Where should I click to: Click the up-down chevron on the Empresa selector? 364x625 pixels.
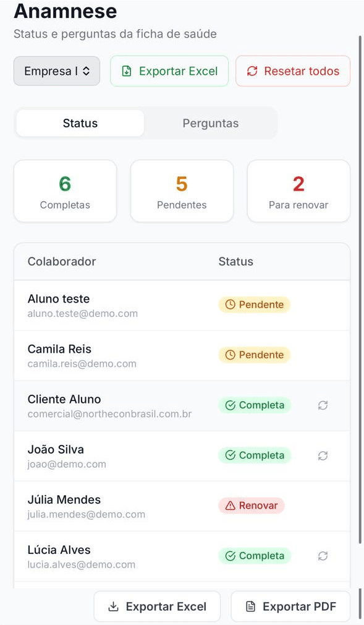click(x=86, y=71)
